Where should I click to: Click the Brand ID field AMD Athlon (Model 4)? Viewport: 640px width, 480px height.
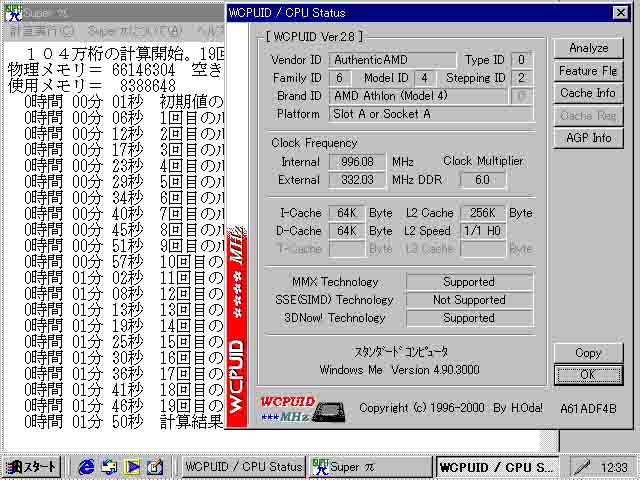[418, 96]
